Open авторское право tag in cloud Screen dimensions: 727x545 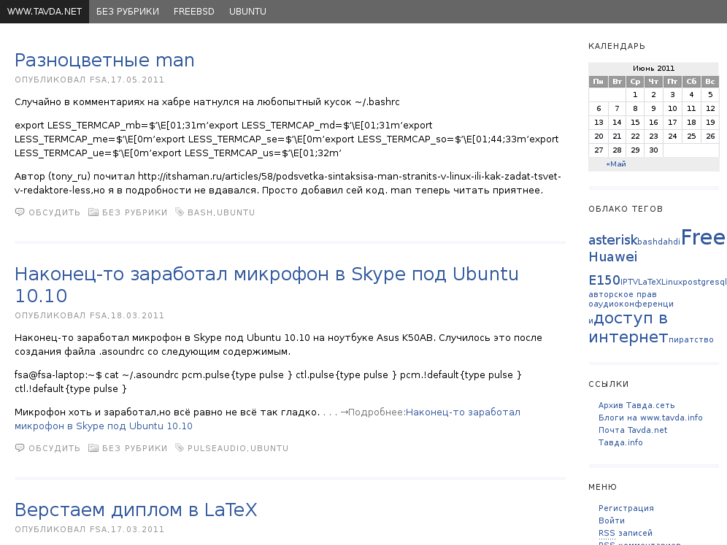[623, 299]
